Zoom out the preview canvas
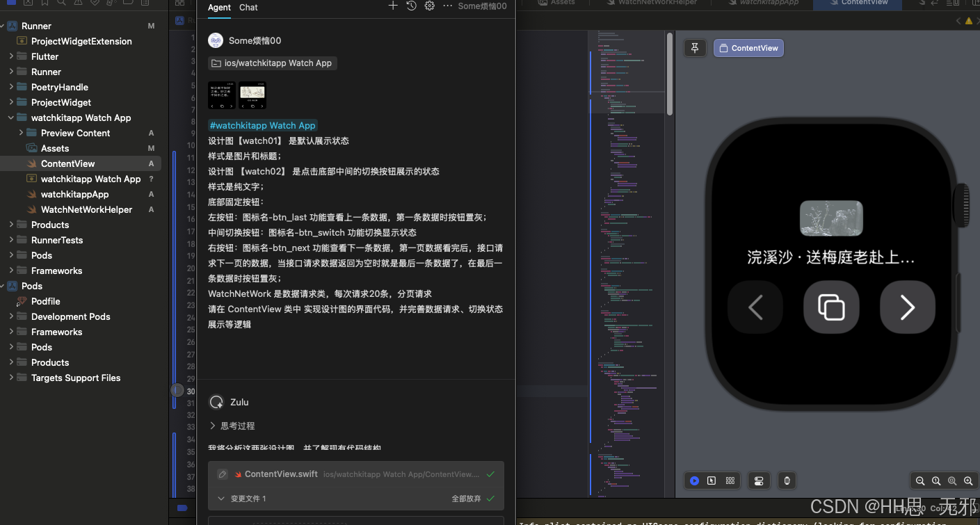Viewport: 980px width, 525px height. click(920, 481)
